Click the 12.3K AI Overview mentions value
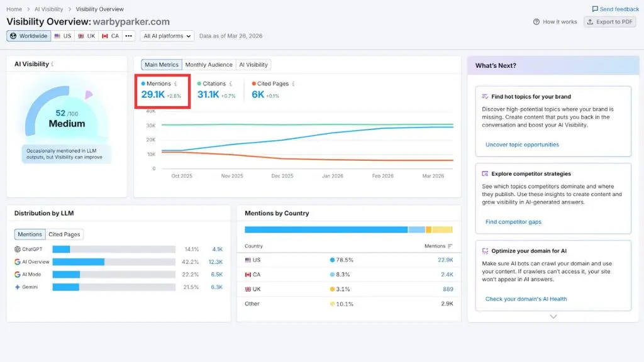 coord(216,262)
